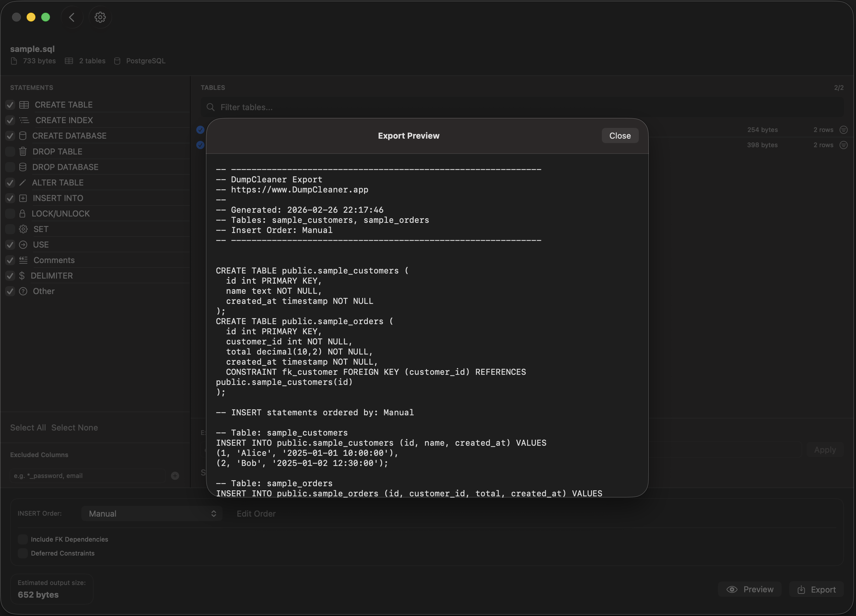Close the Export Preview dialog
The width and height of the screenshot is (856, 616).
pyautogui.click(x=620, y=135)
